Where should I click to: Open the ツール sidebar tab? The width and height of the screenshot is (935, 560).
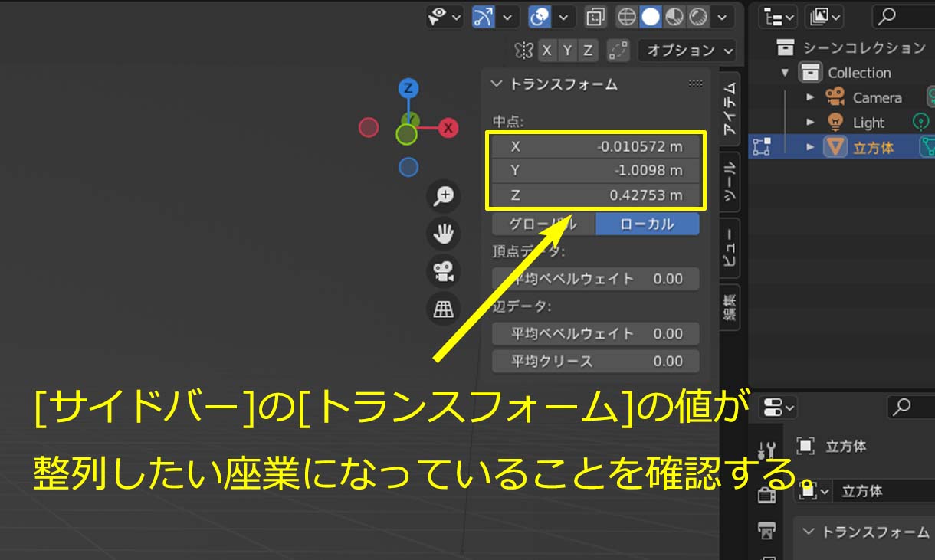(730, 182)
